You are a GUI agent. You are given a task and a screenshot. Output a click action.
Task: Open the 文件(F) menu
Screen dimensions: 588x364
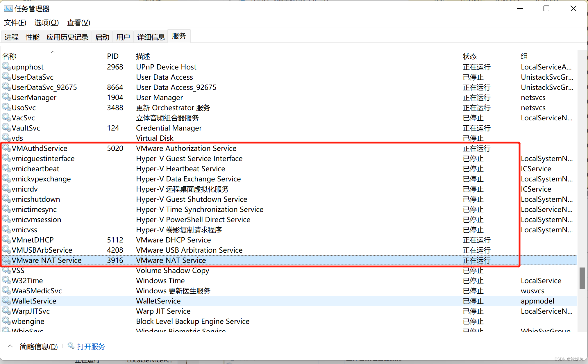[x=15, y=22]
